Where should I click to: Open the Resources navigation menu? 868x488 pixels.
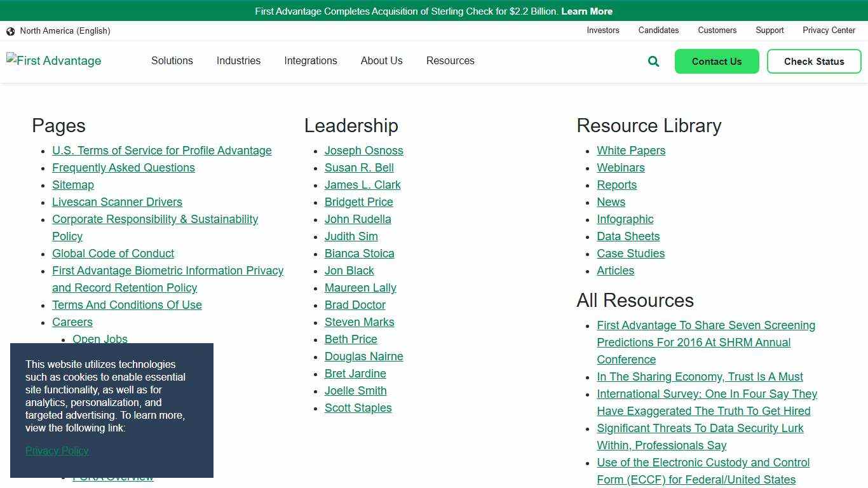(450, 60)
